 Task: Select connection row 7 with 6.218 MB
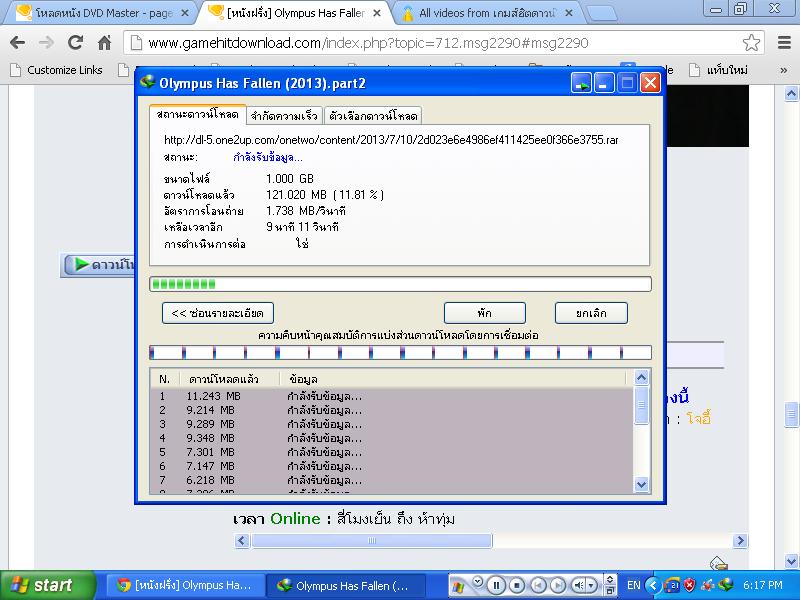[392, 480]
